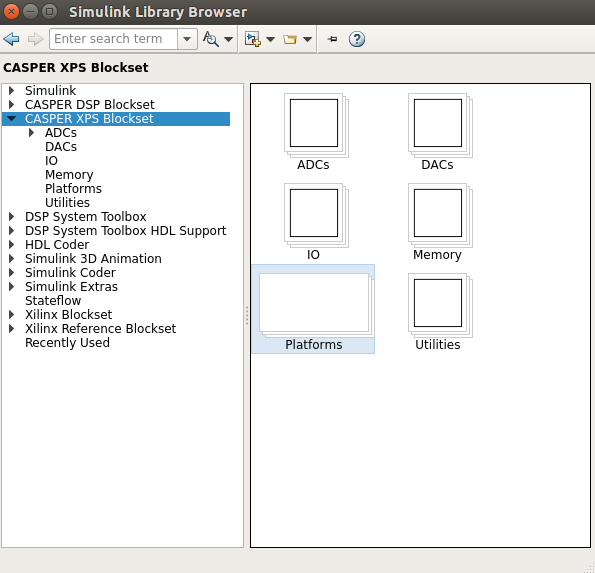Viewport: 595px width, 573px height.
Task: Click the Memory library block icon
Action: click(440, 215)
